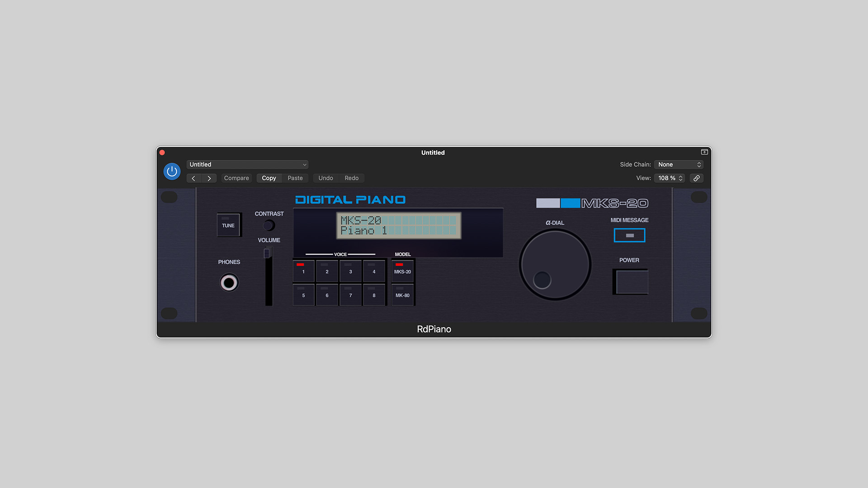
Task: Open the Side Chain None dropdown
Action: click(679, 164)
